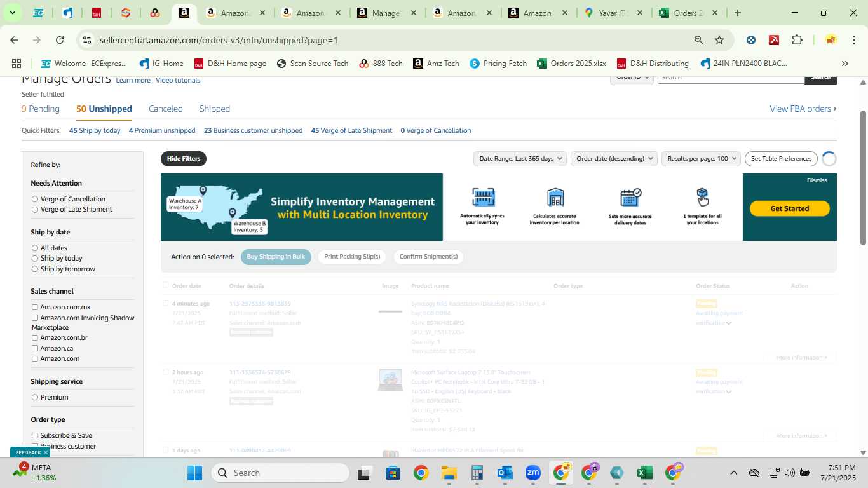Open Outlook from the taskbar
Image resolution: width=868 pixels, height=488 pixels.
pos(505,473)
